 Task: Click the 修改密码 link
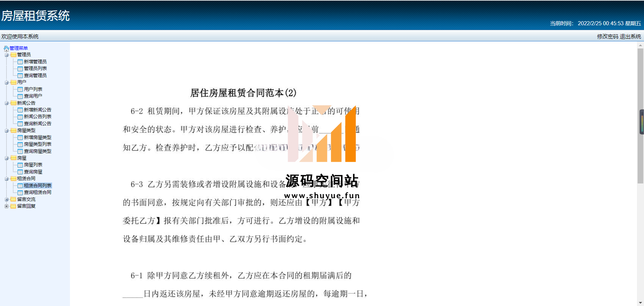coord(607,36)
